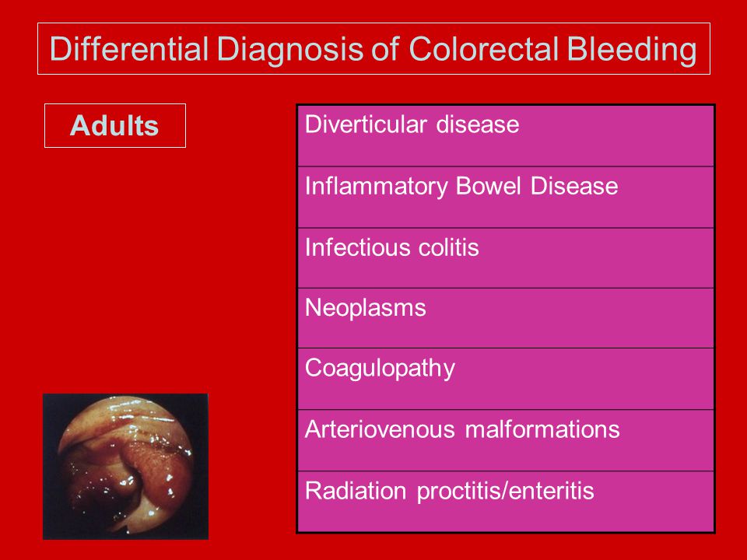Click the word Bowel in table
Image resolution: width=747 pixels, height=560 pixels.
coord(489,185)
